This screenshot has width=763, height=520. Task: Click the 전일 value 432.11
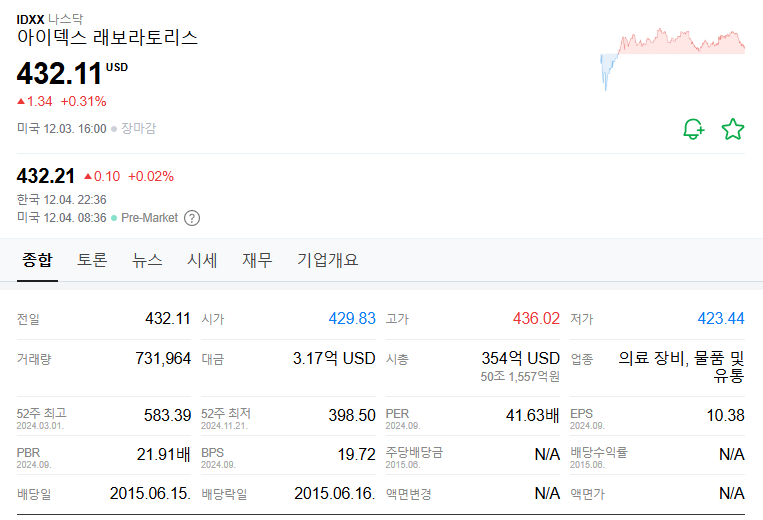pos(167,319)
